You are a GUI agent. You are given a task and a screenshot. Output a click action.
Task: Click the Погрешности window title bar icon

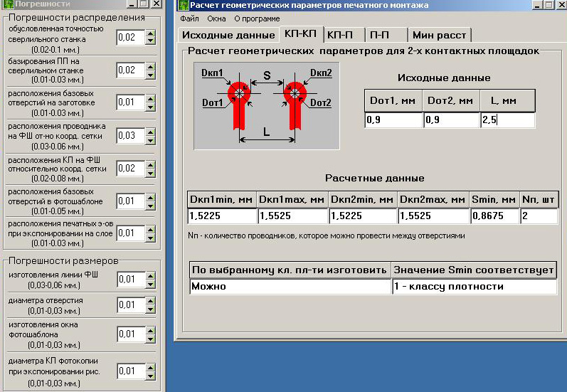tap(8, 4)
